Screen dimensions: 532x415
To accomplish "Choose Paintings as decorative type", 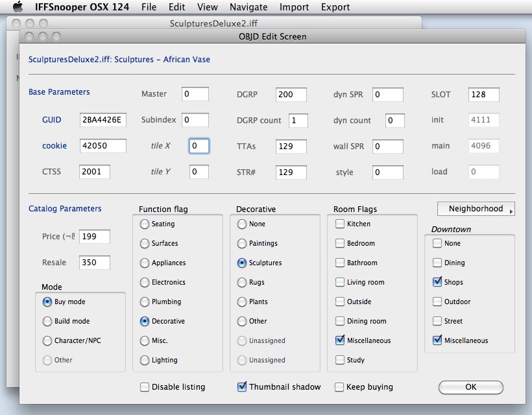I will 243,243.
